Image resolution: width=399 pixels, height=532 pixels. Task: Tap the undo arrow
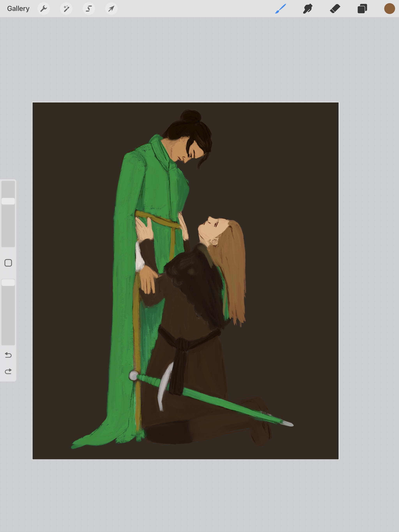pos(8,355)
